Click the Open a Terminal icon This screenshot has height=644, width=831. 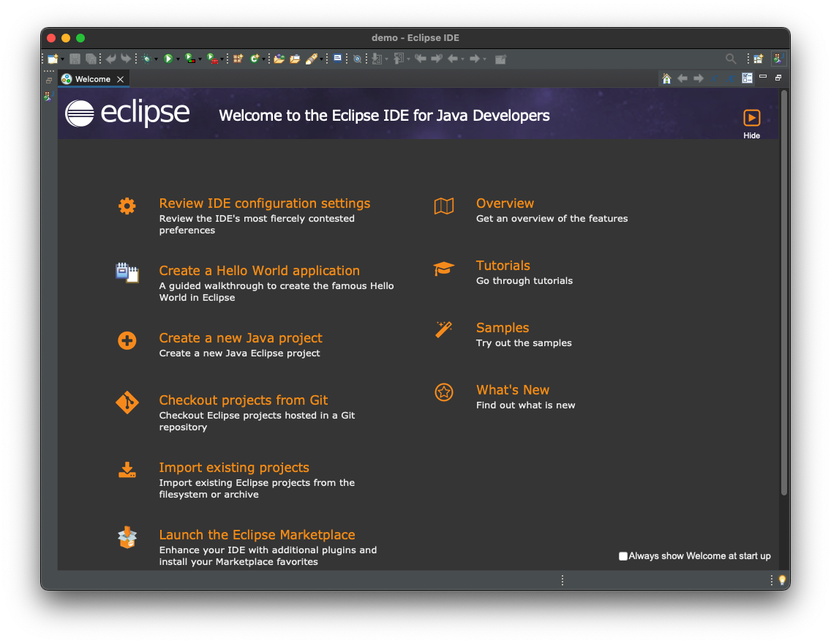pyautogui.click(x=337, y=59)
